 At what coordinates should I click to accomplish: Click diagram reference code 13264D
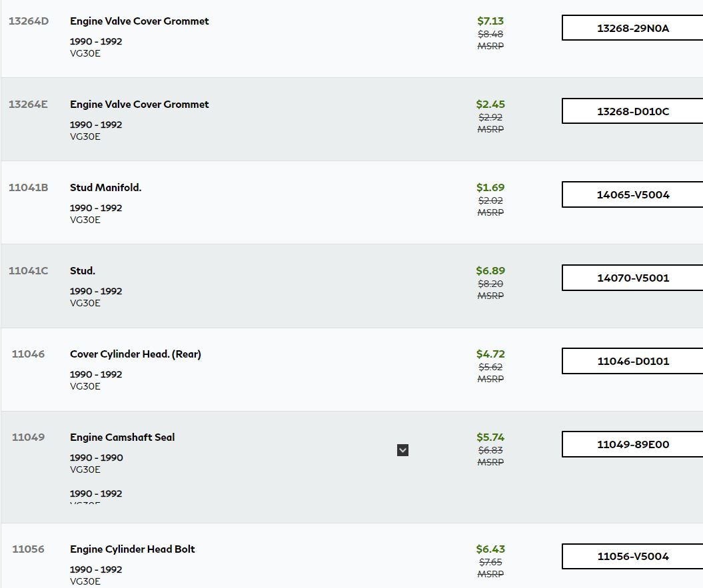29,21
